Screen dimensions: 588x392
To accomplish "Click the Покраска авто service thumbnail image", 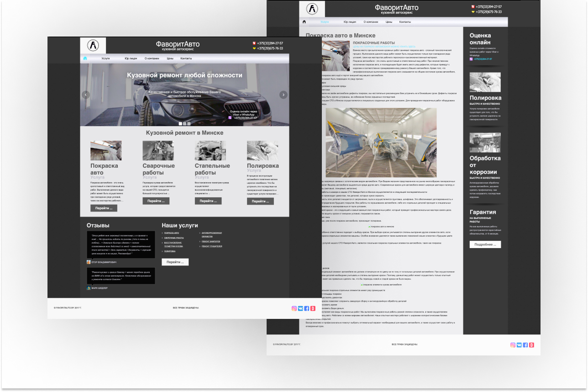I will [x=106, y=150].
